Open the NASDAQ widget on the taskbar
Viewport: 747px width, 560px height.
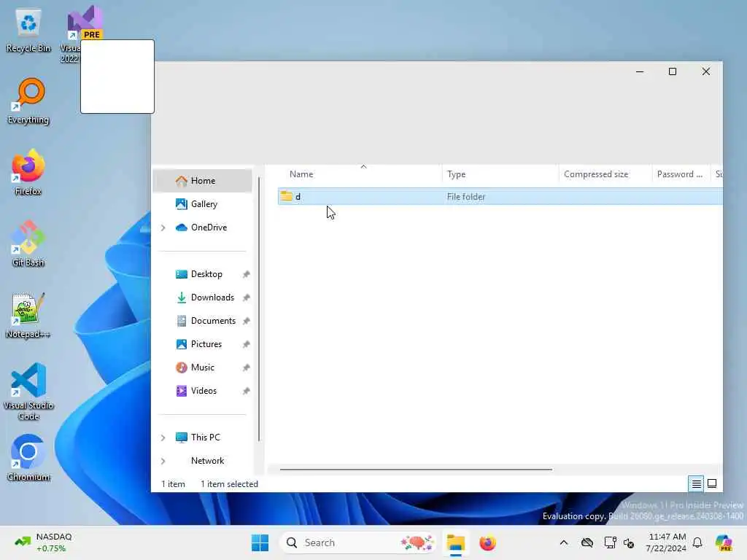(43, 542)
